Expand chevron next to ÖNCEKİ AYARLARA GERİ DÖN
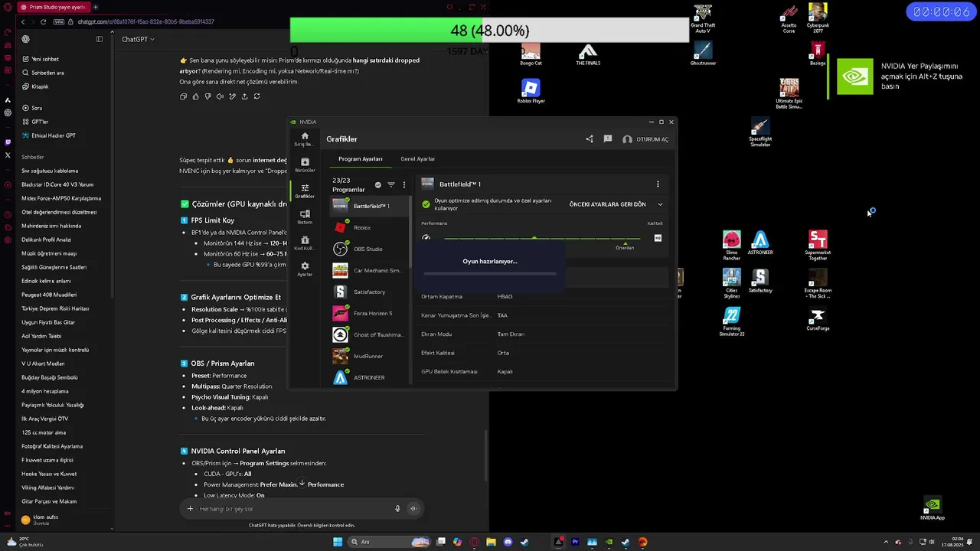Image resolution: width=980 pixels, height=551 pixels. (660, 204)
